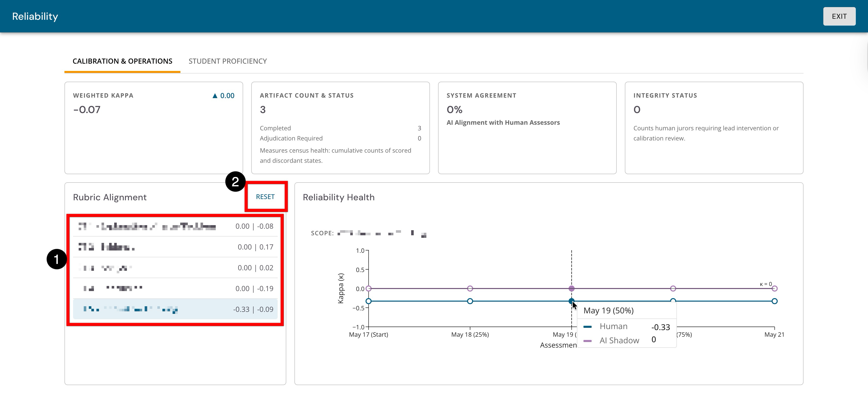868x395 pixels.
Task: Click the Reliability Health heading
Action: point(339,197)
